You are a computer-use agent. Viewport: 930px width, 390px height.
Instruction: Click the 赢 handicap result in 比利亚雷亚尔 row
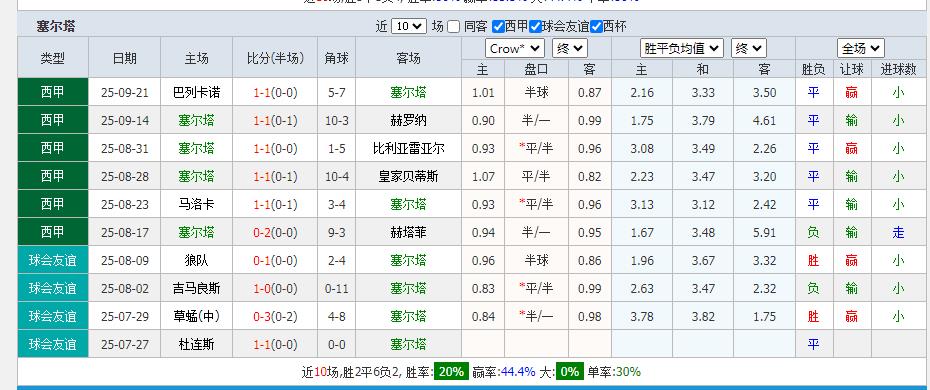852,148
